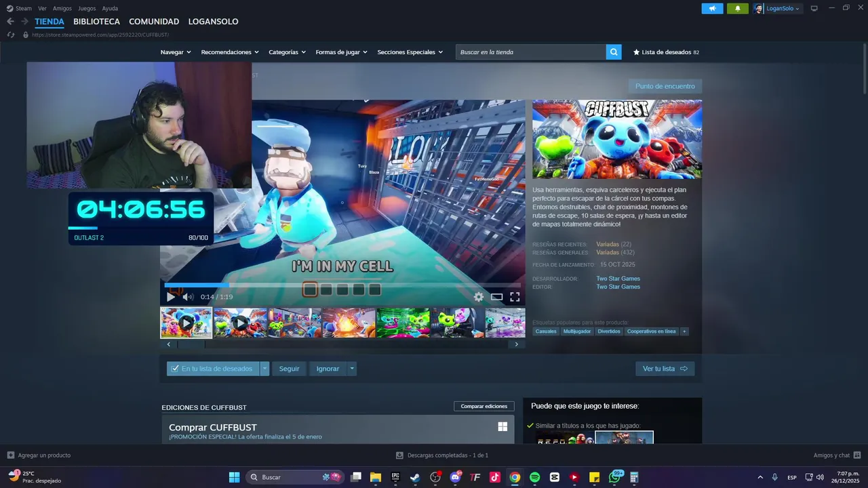Select the Multijugador tag
Image resolution: width=868 pixels, height=488 pixels.
(576, 331)
